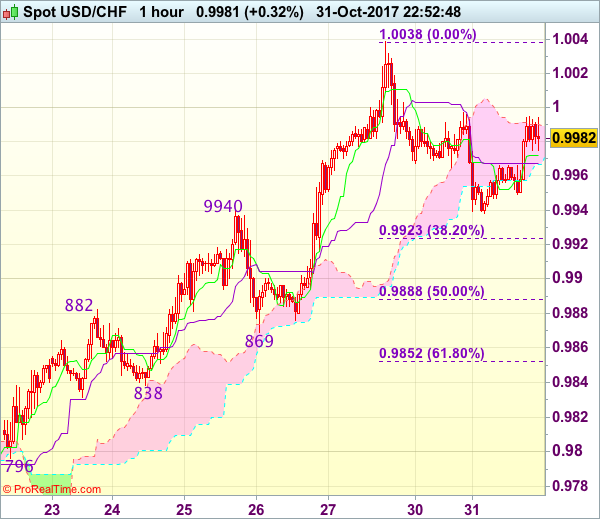The image size is (600, 519).
Task: Select the 'Spot USD/CHF' title text
Action: click(75, 12)
